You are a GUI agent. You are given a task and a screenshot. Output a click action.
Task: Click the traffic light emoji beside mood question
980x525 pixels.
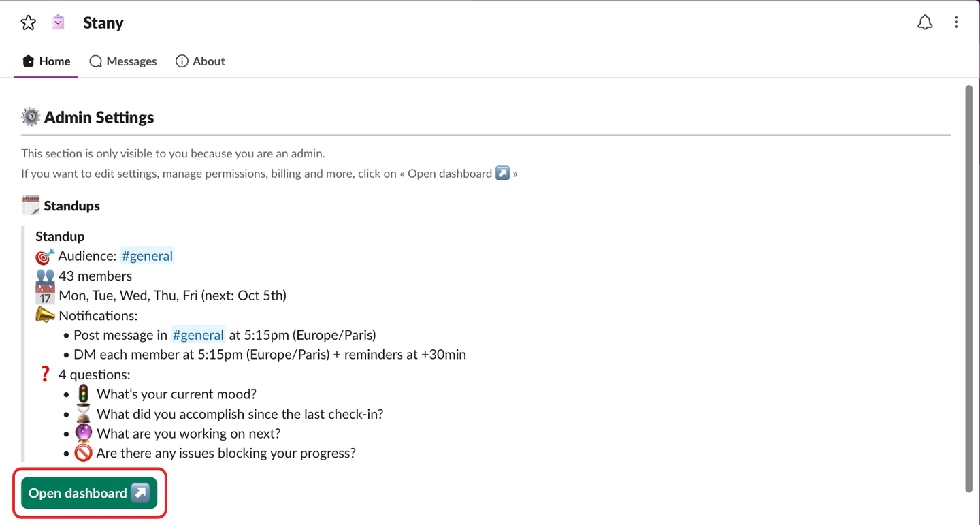click(x=83, y=394)
